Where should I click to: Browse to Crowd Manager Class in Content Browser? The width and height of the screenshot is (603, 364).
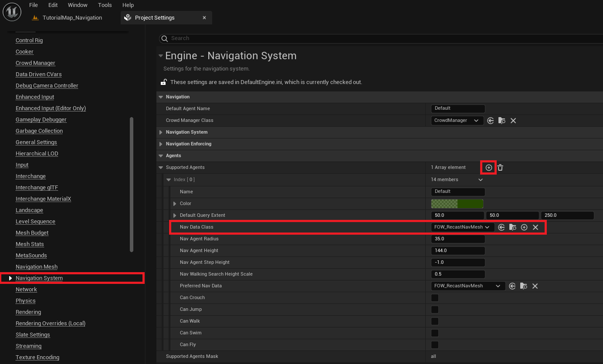pos(502,121)
